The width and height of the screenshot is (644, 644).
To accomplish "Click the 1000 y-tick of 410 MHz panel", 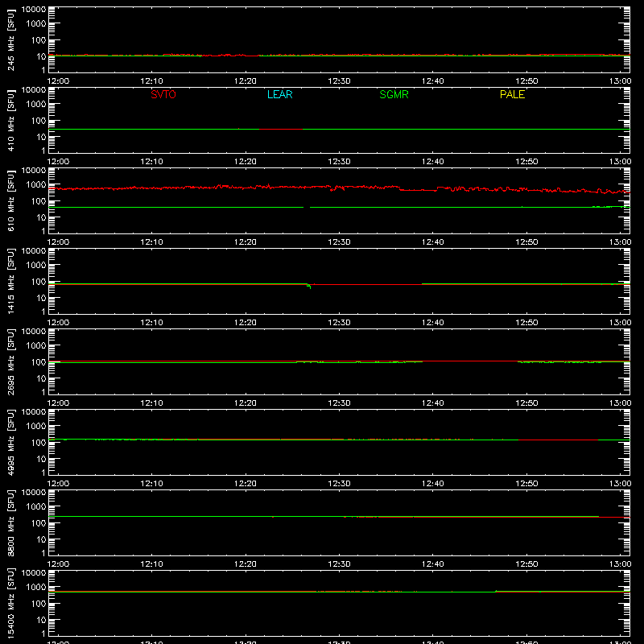I will [x=36, y=105].
